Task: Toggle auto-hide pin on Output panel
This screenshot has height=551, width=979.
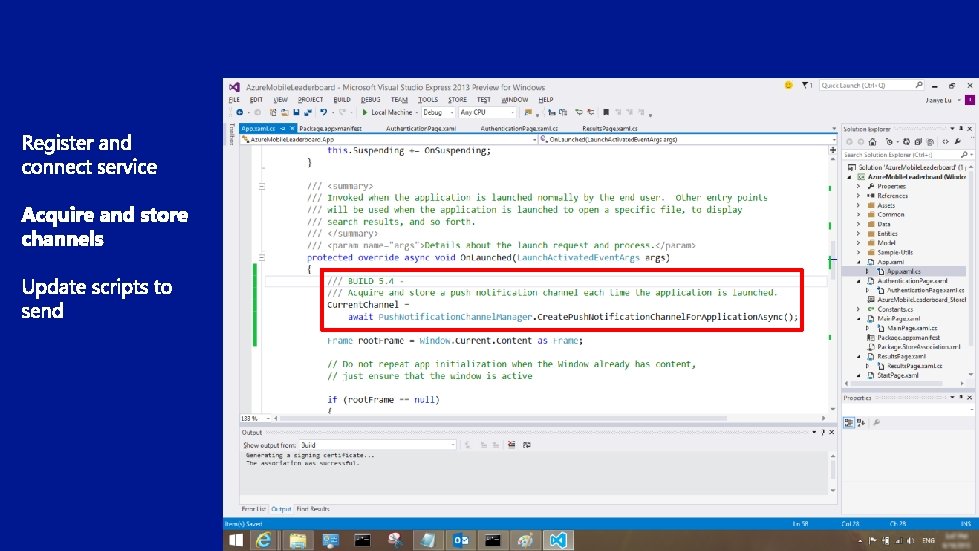Action: 823,432
